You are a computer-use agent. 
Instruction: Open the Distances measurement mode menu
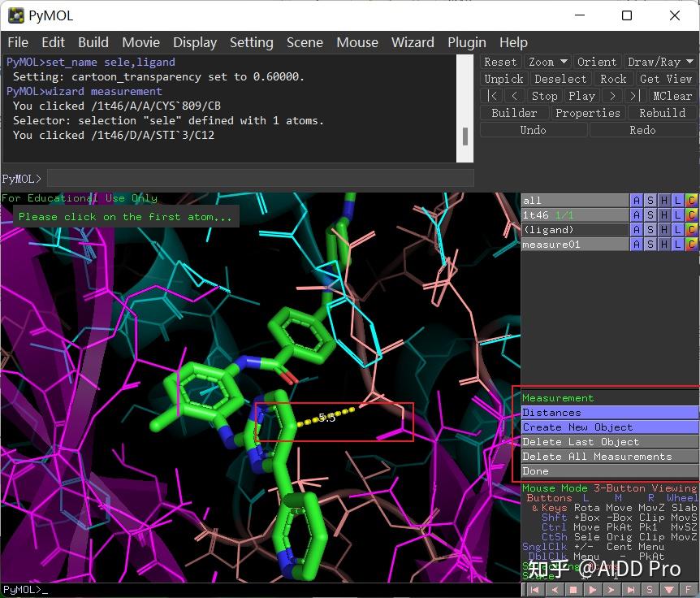pyautogui.click(x=609, y=413)
